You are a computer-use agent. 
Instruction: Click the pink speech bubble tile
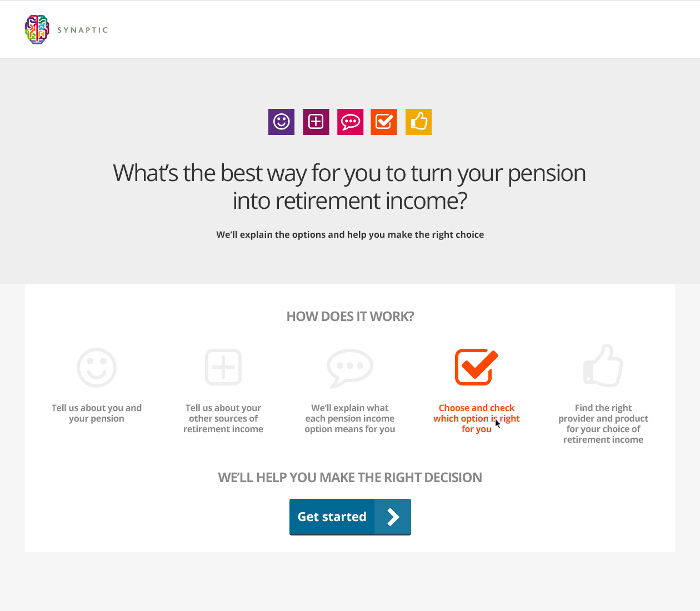350,122
